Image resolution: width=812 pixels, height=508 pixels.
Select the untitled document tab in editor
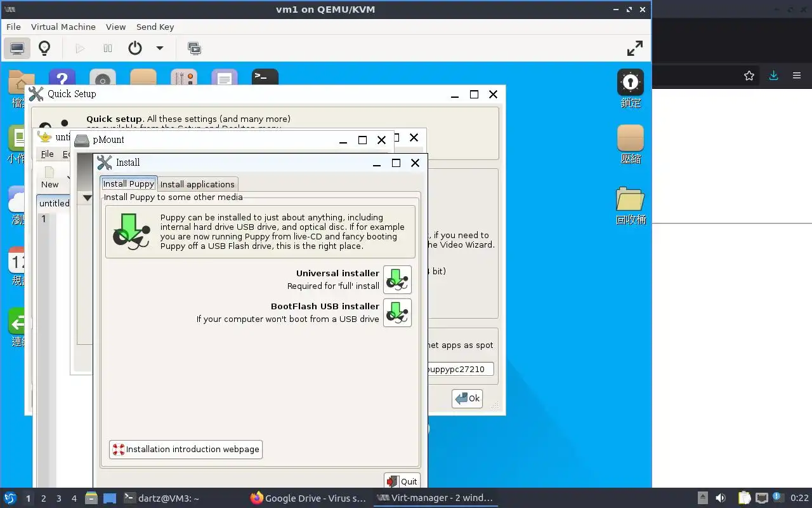[54, 203]
